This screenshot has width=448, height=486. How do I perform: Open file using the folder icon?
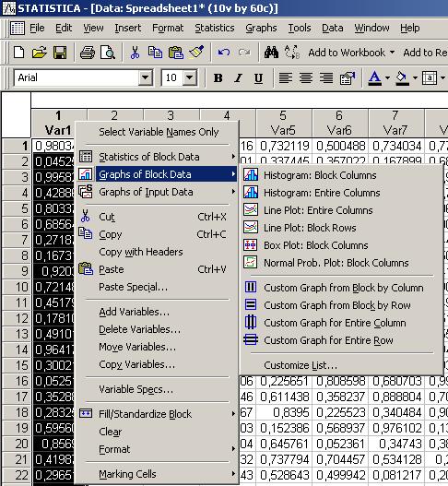coord(40,53)
